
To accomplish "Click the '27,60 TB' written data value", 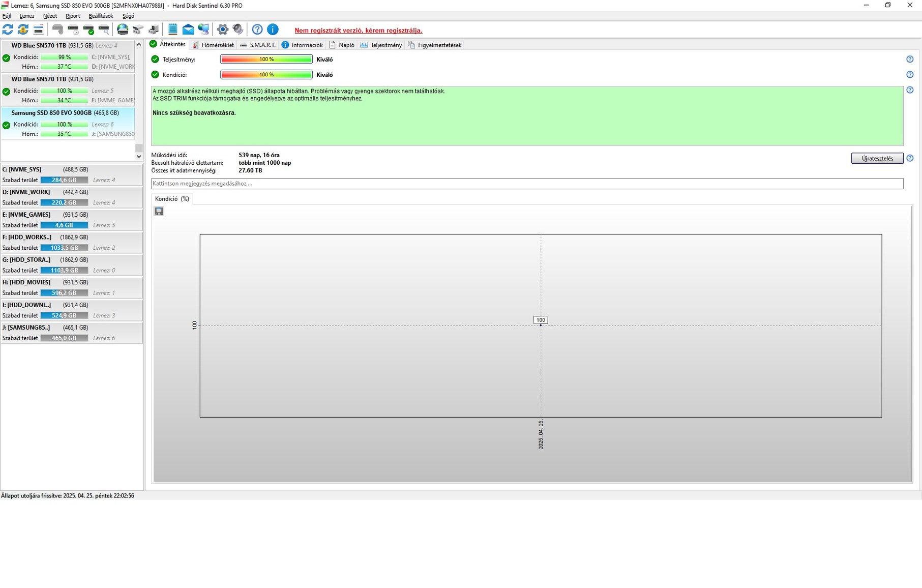I will click(x=250, y=170).
